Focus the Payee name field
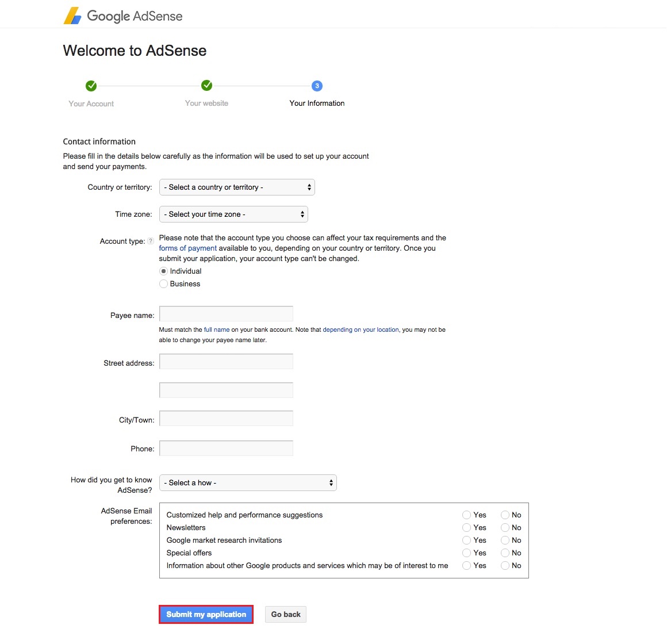 point(227,313)
